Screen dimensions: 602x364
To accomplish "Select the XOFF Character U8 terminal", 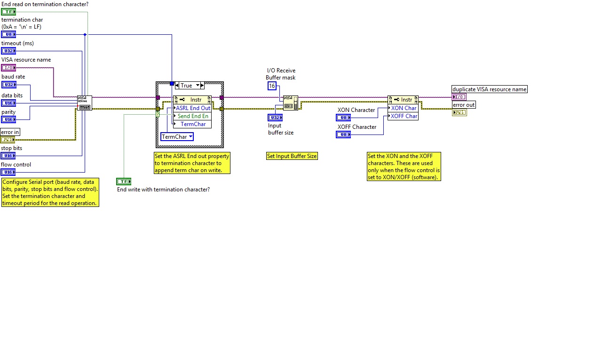I will (343, 135).
